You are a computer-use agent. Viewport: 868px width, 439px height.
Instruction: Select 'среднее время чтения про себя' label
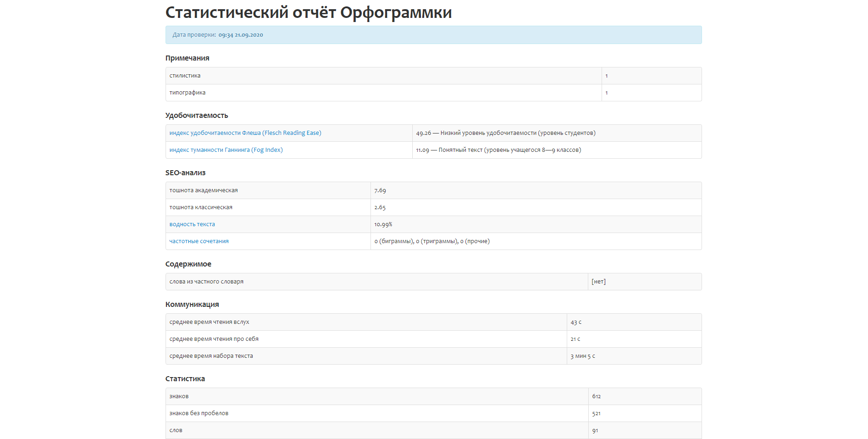214,339
